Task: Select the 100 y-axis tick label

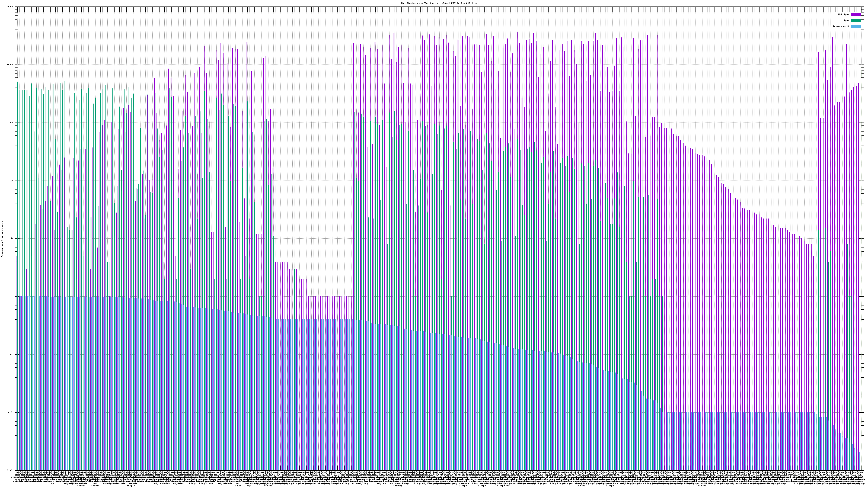Action: 12,181
